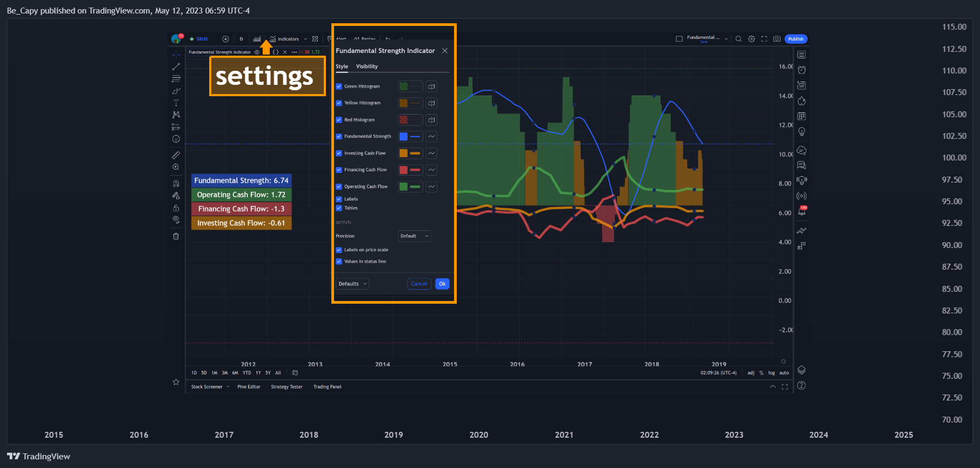Activate the zoom-in magnifier tool

176,168
